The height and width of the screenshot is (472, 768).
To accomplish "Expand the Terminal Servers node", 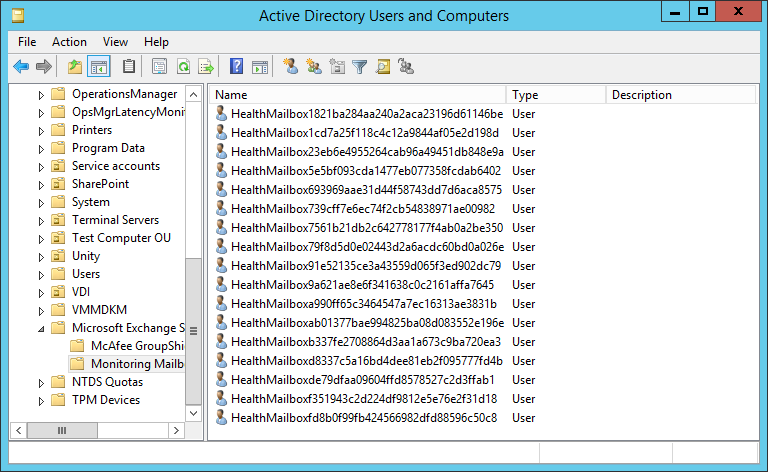I will tap(41, 221).
